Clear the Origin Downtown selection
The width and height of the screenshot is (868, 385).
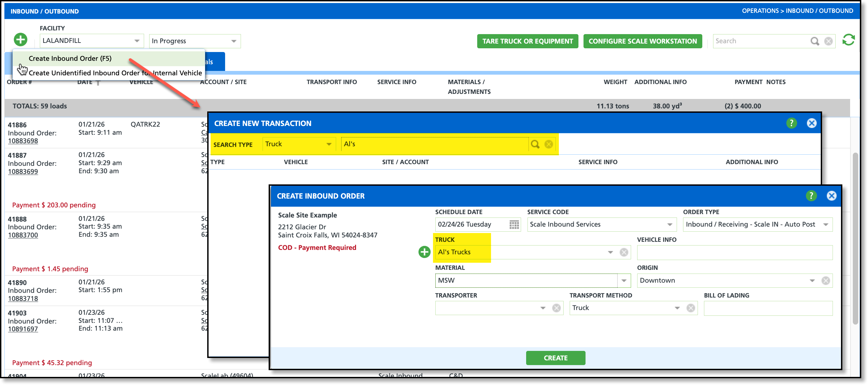pos(825,281)
